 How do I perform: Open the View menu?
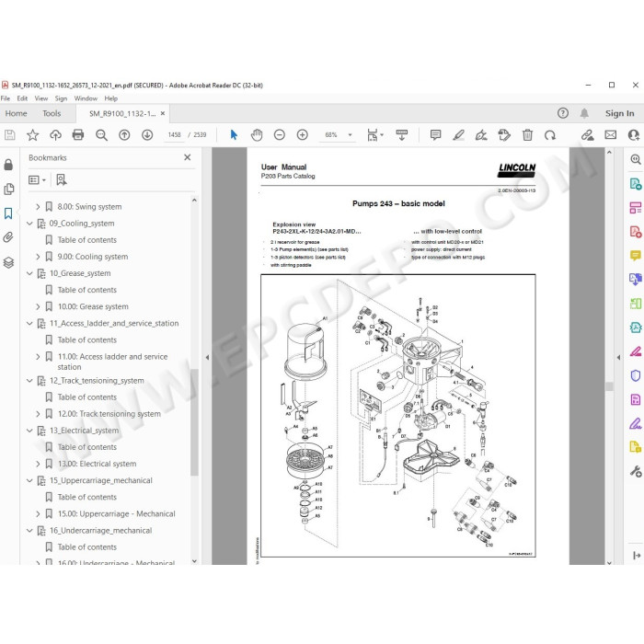tap(41, 98)
